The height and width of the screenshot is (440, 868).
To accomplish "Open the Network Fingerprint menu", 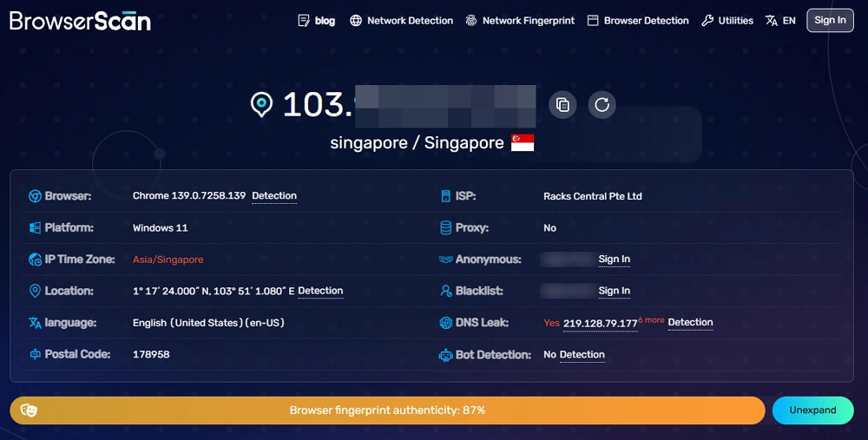I will 528,21.
